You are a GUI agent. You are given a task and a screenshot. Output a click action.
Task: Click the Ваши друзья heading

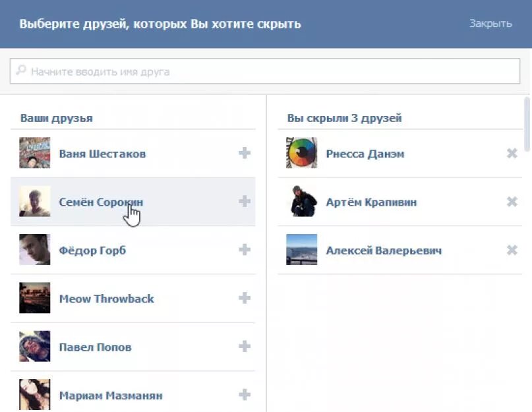57,119
